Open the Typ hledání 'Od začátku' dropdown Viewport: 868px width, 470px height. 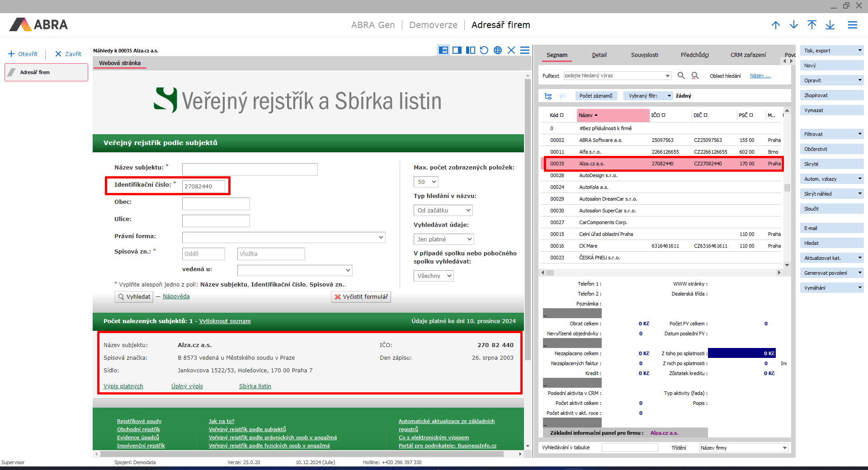[x=443, y=211]
